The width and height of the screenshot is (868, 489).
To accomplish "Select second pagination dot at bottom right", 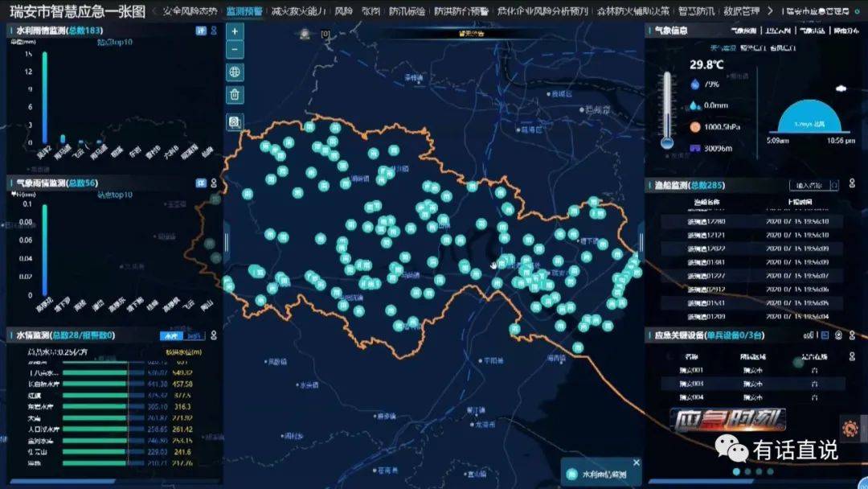I will pyautogui.click(x=748, y=472).
